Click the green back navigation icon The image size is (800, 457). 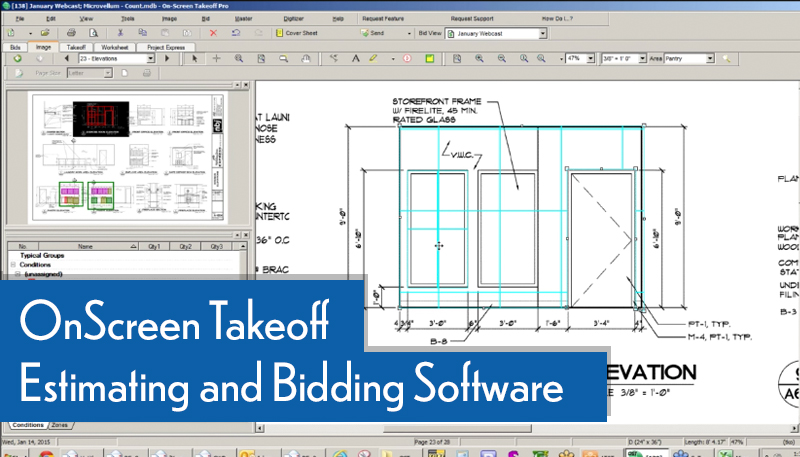(17, 59)
